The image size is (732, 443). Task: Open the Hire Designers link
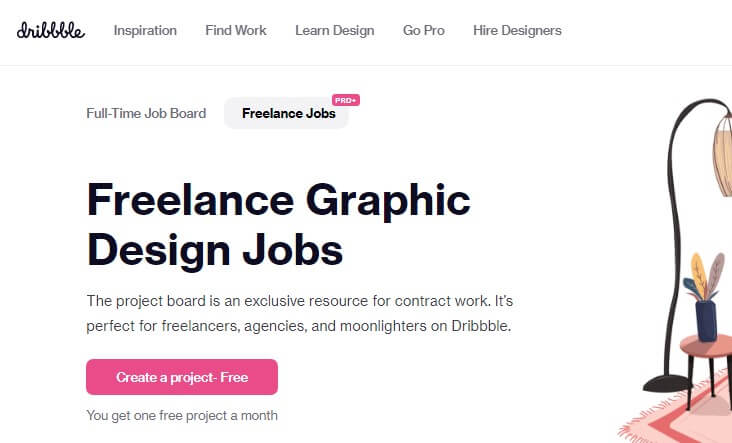pos(517,30)
